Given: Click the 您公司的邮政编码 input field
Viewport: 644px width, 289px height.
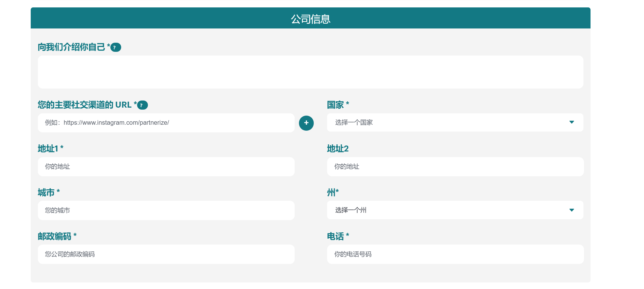Looking at the screenshot, I should [x=166, y=254].
